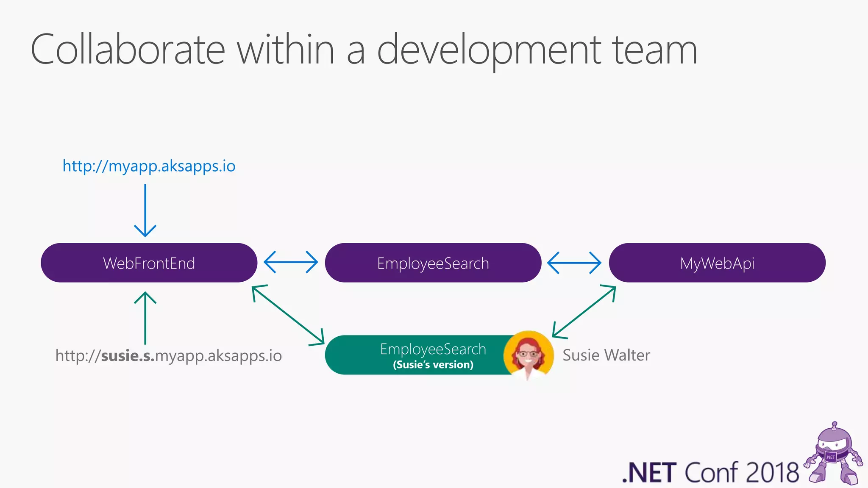
Task: Click green diagonal arrow pointing to MyWebApi
Action: coord(584,311)
